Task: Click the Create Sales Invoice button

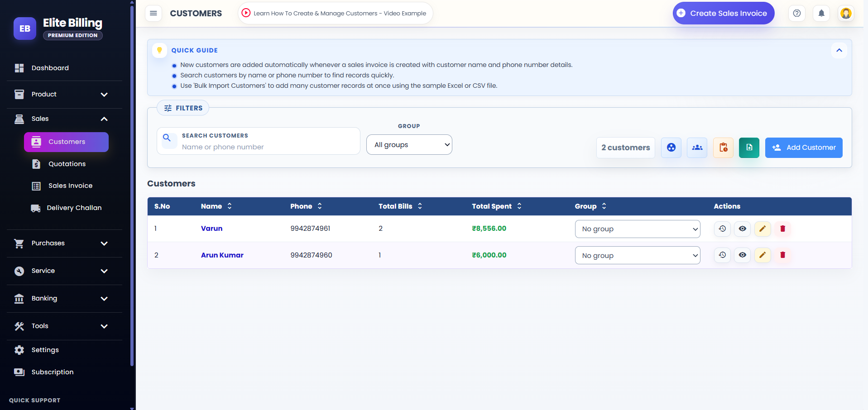Action: 723,13
